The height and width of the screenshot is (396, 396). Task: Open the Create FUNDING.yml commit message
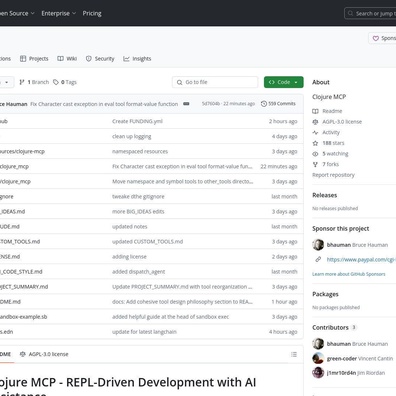[137, 121]
